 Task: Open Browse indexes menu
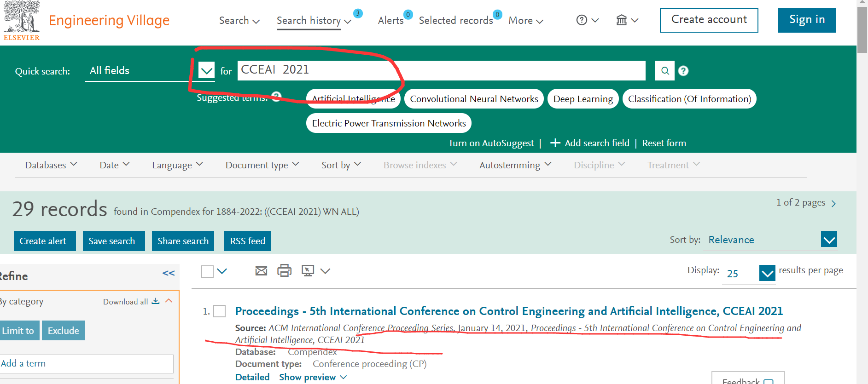pos(420,165)
